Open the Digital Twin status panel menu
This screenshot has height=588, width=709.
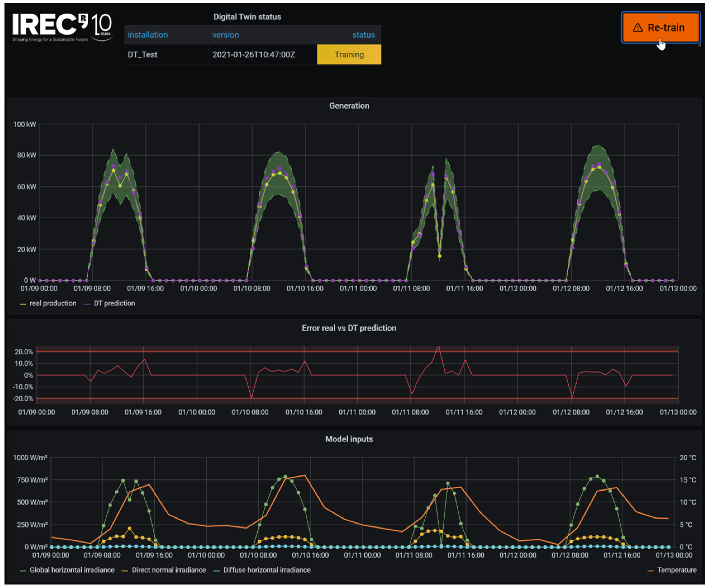247,17
